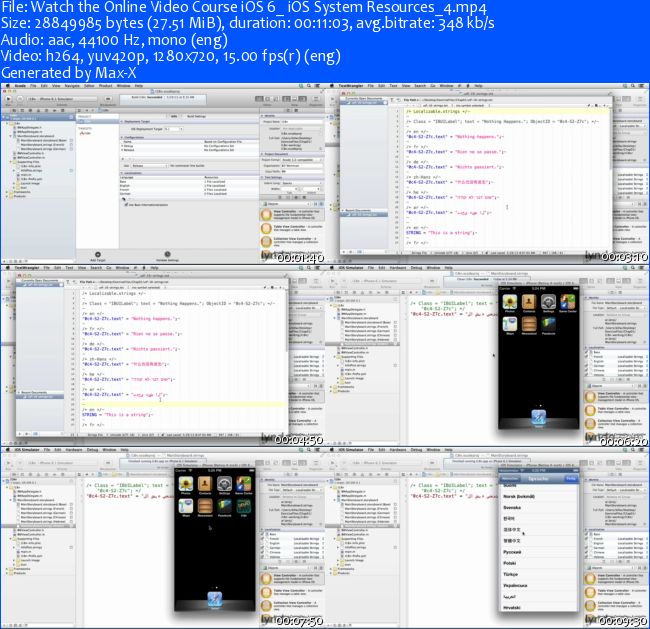Open Maps app in 00:06:20 simulator
The image size is (650, 629).
(x=509, y=324)
